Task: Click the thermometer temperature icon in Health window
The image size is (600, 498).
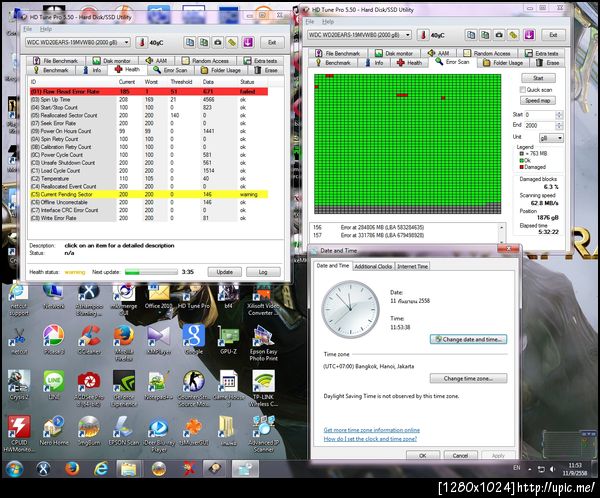Action: pos(142,42)
